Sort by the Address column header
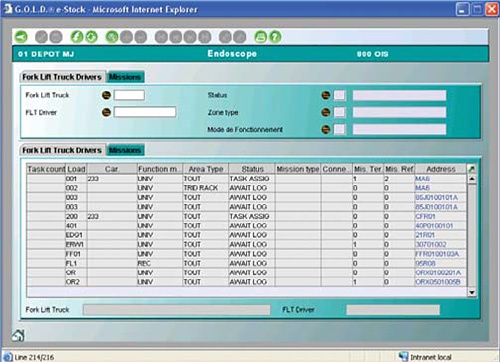 click(441, 169)
